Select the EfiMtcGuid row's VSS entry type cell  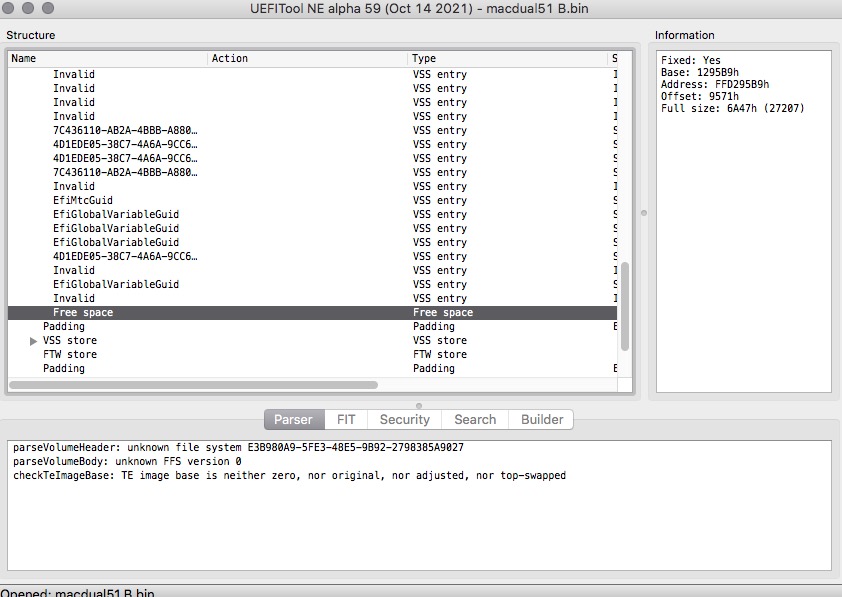440,200
